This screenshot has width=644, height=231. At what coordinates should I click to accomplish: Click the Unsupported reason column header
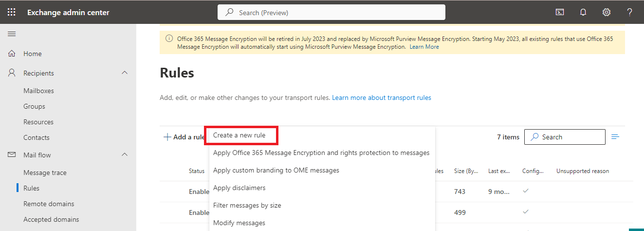coord(583,171)
